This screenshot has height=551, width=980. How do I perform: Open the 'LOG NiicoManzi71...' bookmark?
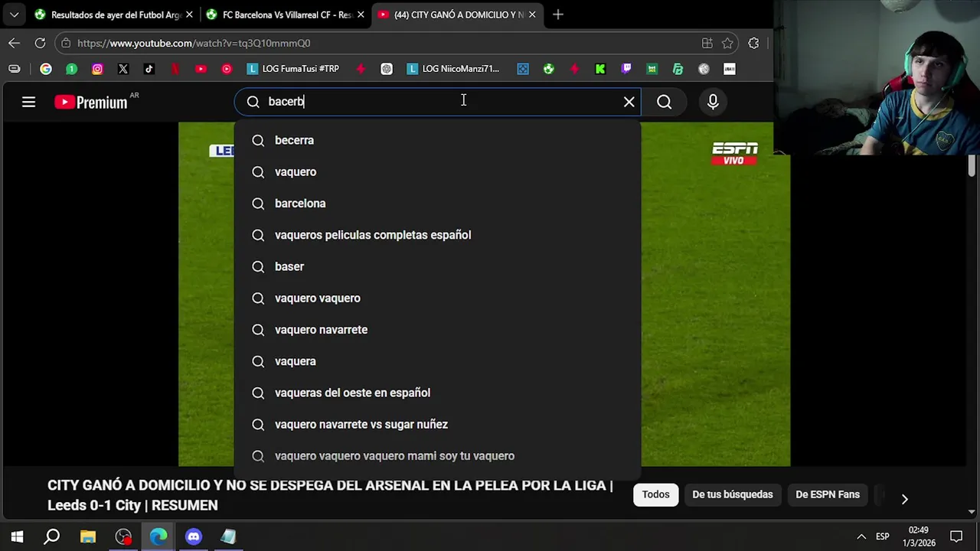[453, 69]
